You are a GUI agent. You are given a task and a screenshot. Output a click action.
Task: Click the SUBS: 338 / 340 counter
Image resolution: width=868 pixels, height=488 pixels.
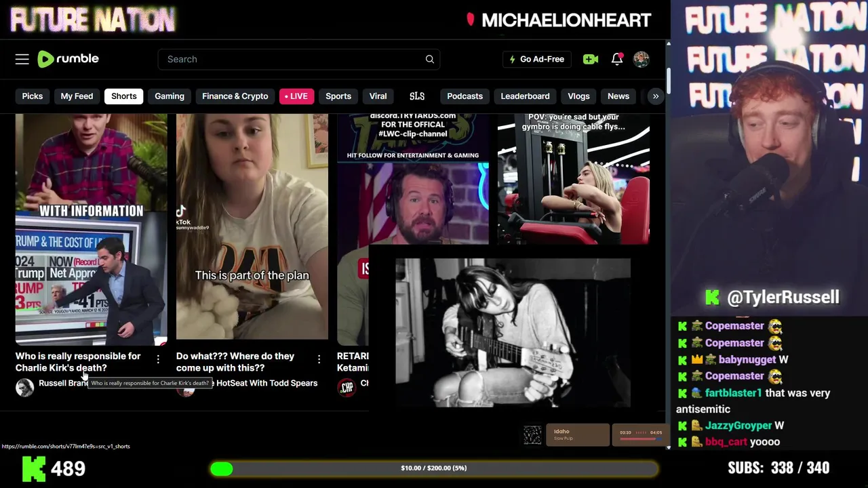click(778, 468)
